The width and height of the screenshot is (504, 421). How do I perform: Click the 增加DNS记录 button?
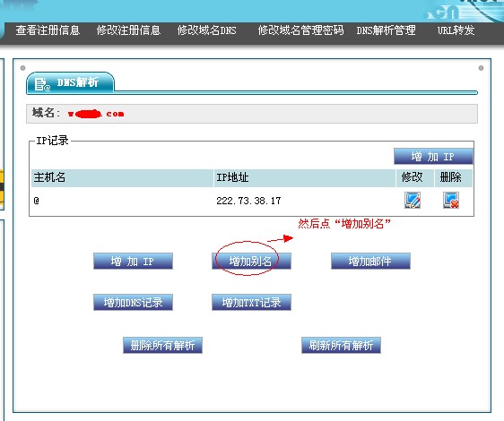(133, 302)
